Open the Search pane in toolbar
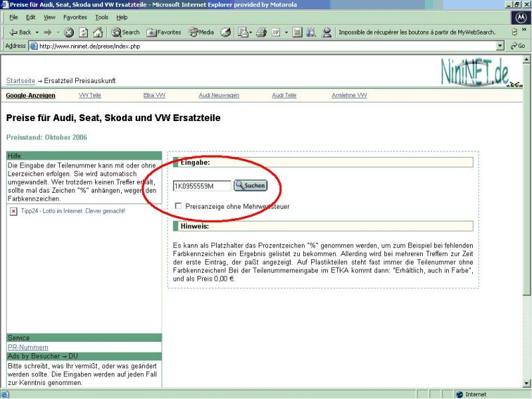Screen dimensions: 532x399 126,33
